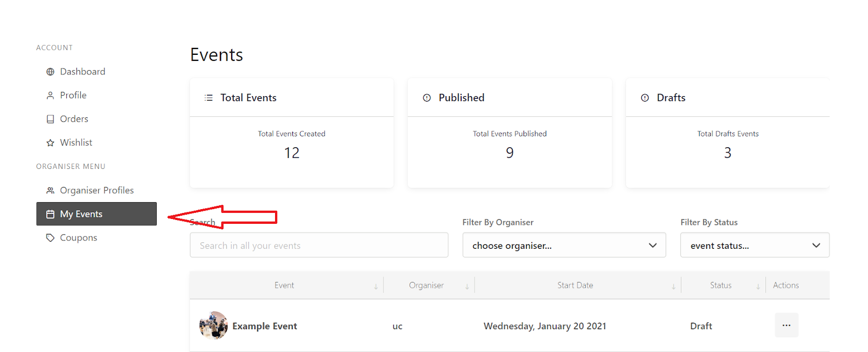
Task: Click the Example Event thumbnail image
Action: (213, 325)
